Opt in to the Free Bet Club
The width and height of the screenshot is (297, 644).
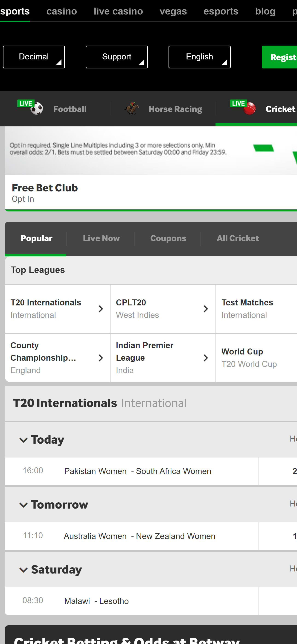[23, 199]
